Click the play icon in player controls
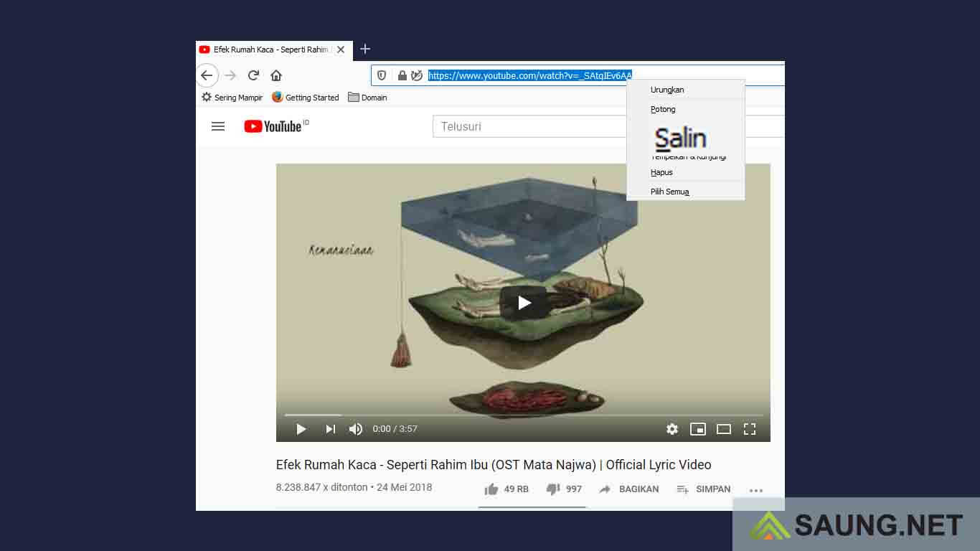The height and width of the screenshot is (551, 980). point(301,429)
